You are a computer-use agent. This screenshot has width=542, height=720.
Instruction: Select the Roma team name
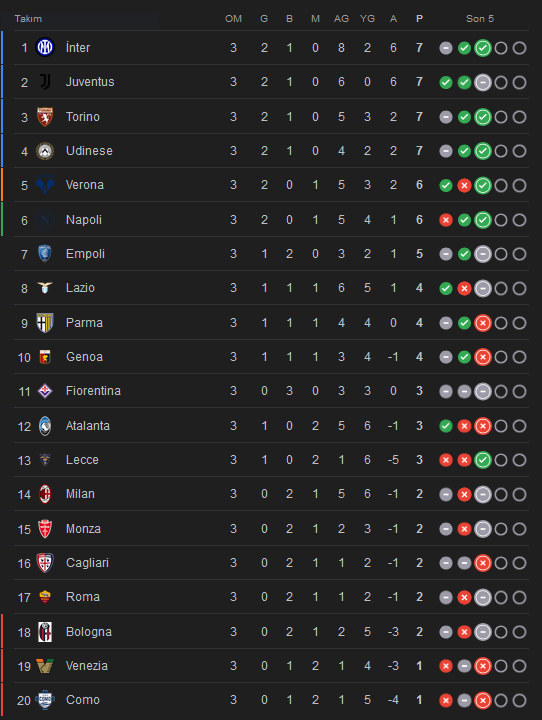[83, 597]
